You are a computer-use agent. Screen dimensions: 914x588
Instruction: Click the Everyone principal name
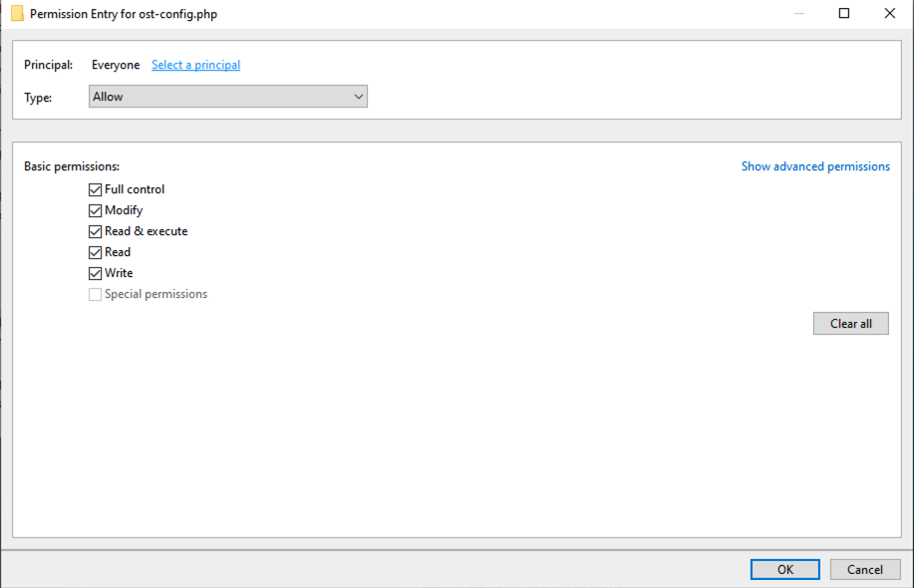point(116,65)
